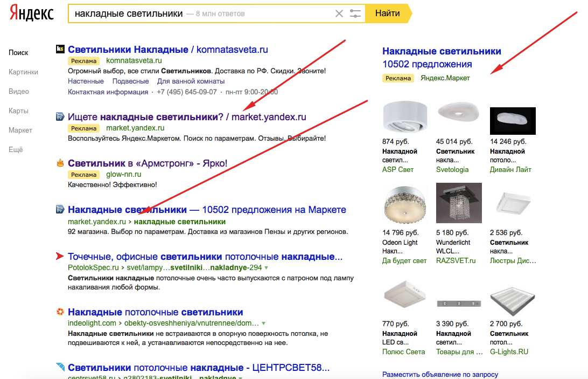This screenshot has height=379, width=588.
Task: Click blue favicon of ЦЕНТРСВЕТ58 result
Action: pos(60,367)
